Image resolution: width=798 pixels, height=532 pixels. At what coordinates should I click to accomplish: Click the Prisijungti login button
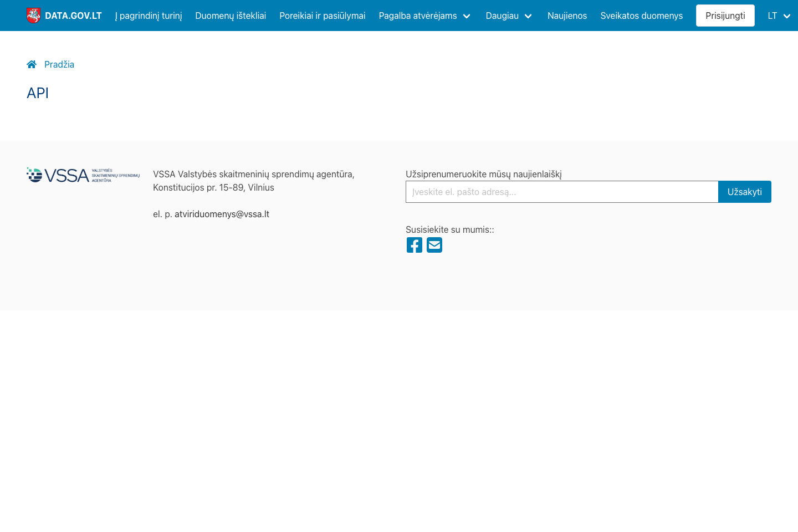[x=725, y=16]
